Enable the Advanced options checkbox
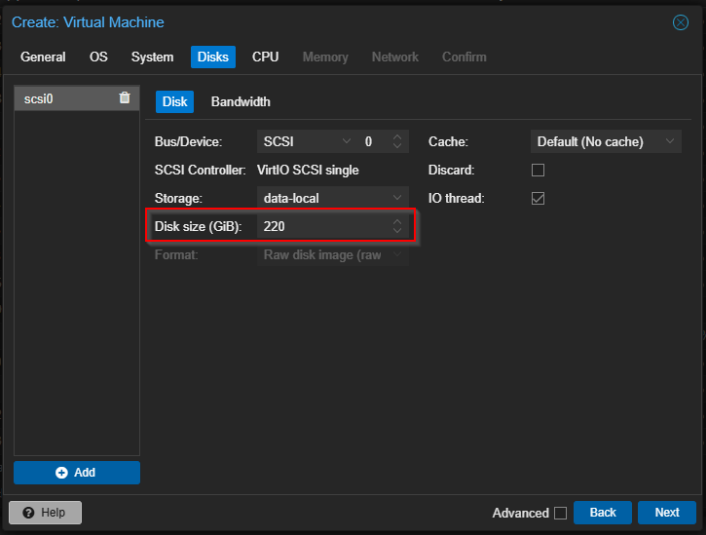The width and height of the screenshot is (706, 535). tap(560, 513)
